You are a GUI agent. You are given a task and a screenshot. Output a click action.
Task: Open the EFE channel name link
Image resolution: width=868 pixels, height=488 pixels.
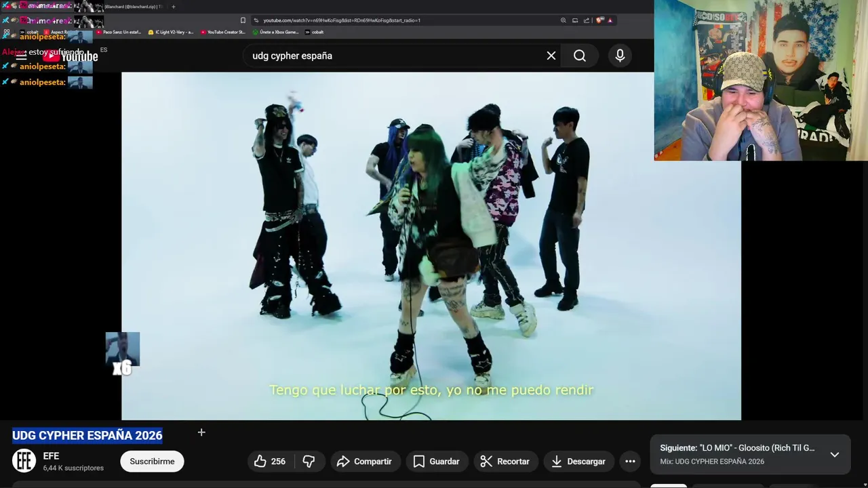51,456
